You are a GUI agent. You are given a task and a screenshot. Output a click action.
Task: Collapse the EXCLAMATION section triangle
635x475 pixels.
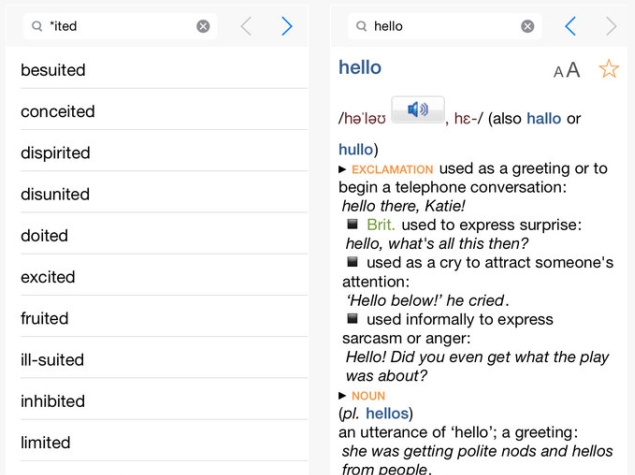click(342, 169)
